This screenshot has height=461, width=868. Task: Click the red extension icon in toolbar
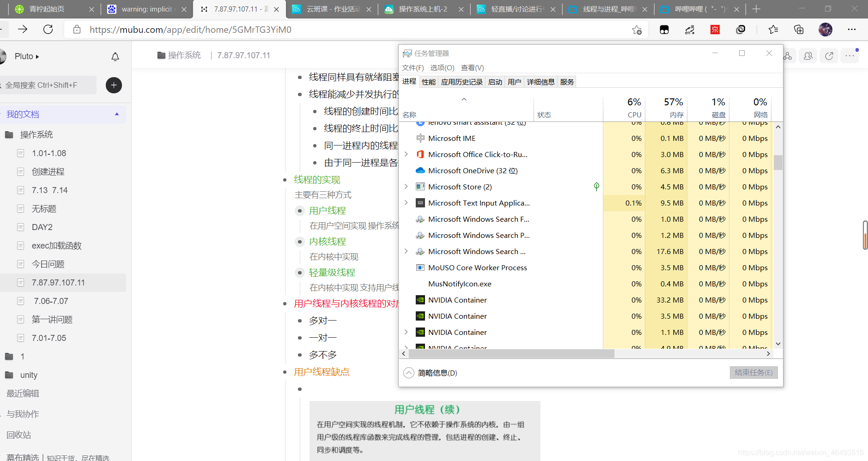715,30
